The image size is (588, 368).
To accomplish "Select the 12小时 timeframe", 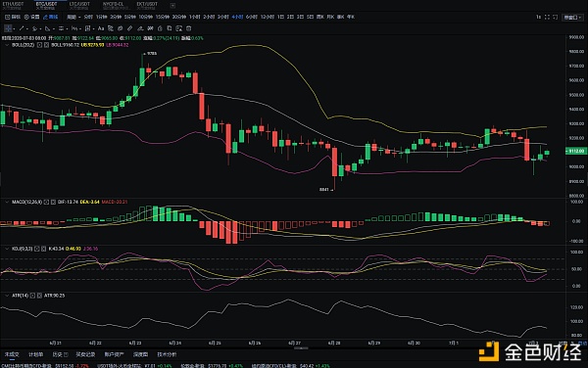I will click(x=267, y=17).
